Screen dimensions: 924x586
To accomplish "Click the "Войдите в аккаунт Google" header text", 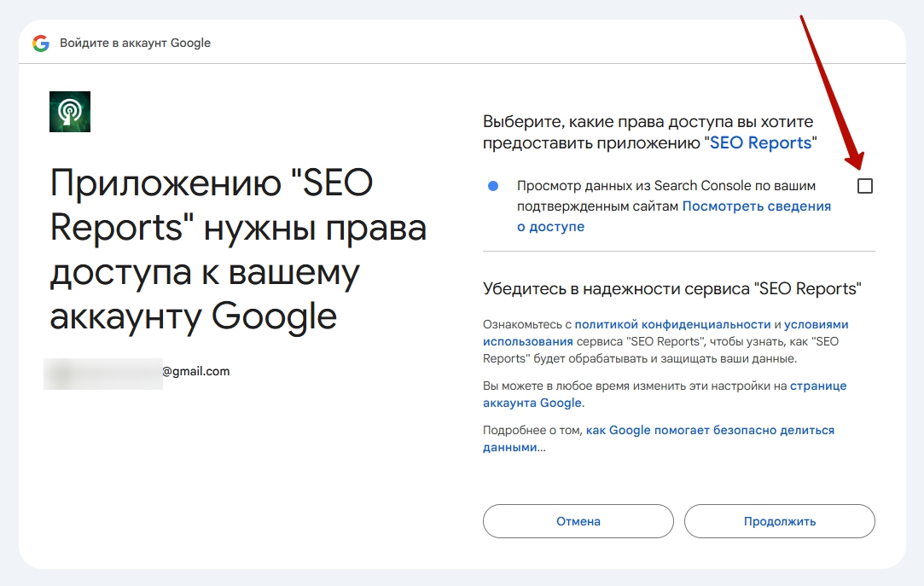I will (135, 43).
